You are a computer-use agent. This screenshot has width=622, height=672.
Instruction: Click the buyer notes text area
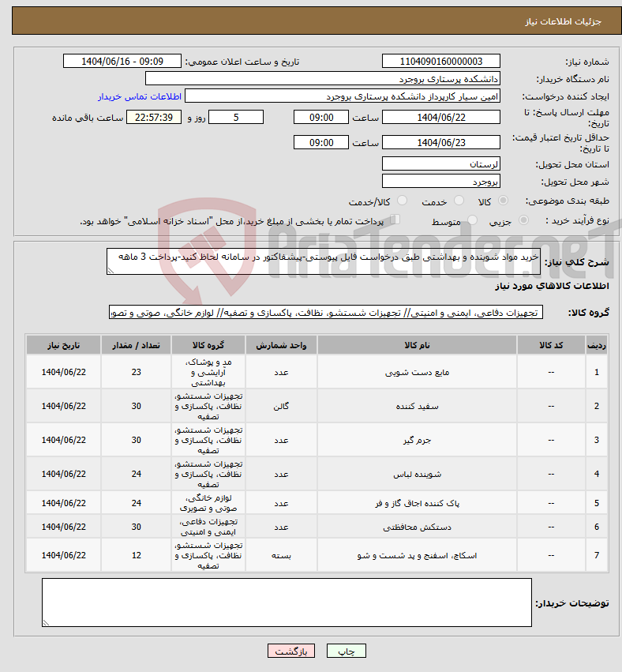point(287,603)
